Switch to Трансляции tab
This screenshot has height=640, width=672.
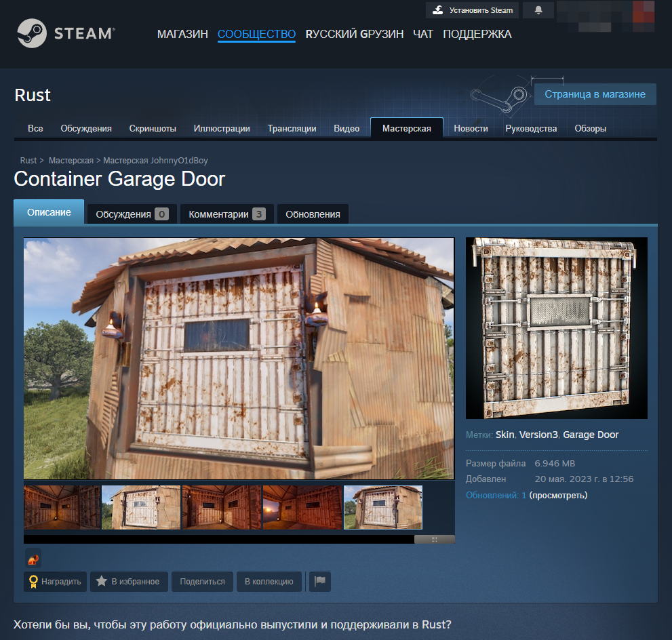[x=292, y=129]
